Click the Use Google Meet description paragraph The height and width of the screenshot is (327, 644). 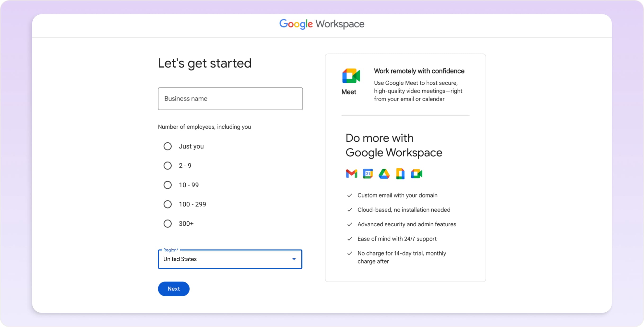(418, 91)
